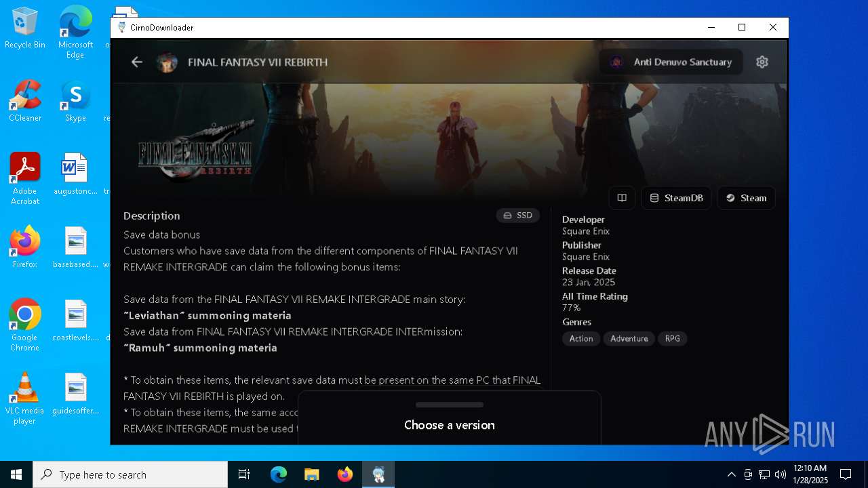Click the Leviathan summoning materia text
Image resolution: width=868 pixels, height=488 pixels.
[208, 315]
